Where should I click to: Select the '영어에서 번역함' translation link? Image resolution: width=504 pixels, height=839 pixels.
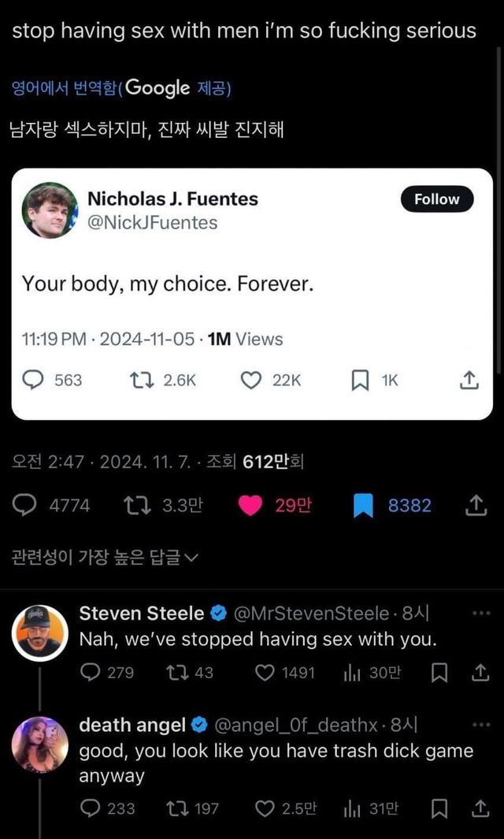59,89
